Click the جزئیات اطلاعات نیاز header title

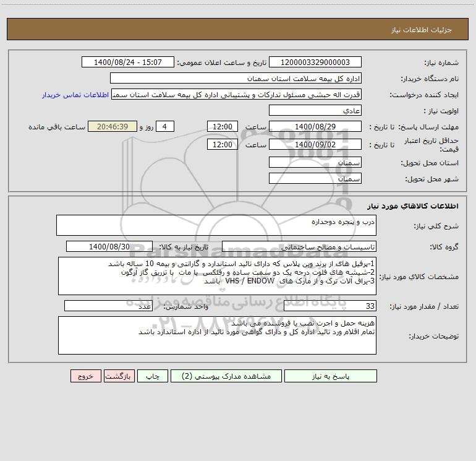click(422, 30)
